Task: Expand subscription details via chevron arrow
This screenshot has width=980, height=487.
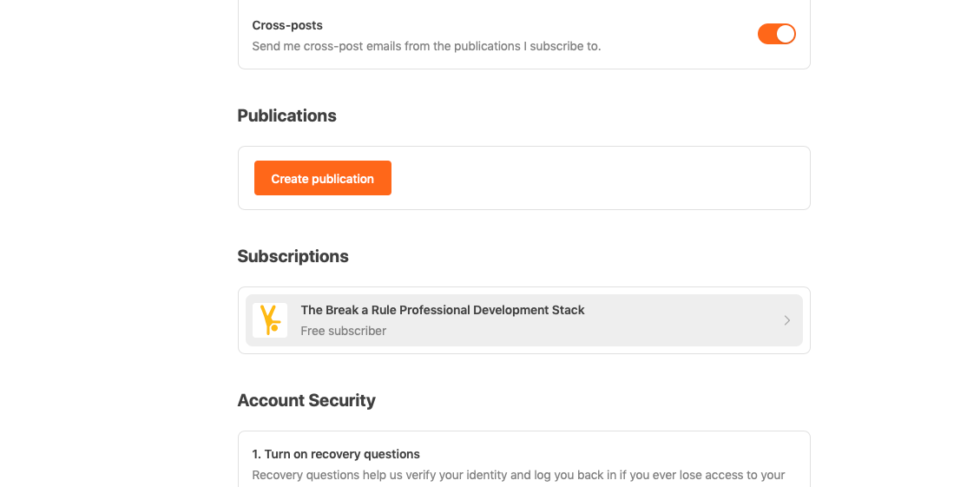Action: pyautogui.click(x=787, y=320)
